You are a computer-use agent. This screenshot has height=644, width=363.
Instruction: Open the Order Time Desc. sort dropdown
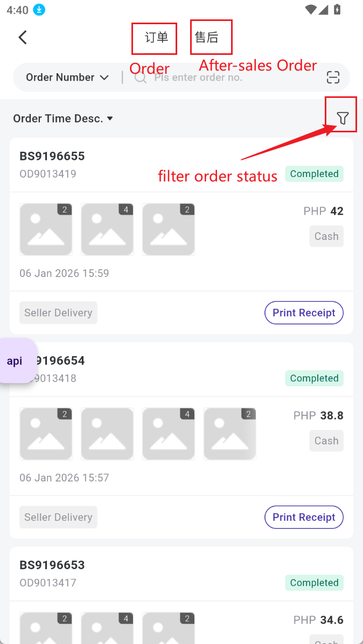(63, 118)
